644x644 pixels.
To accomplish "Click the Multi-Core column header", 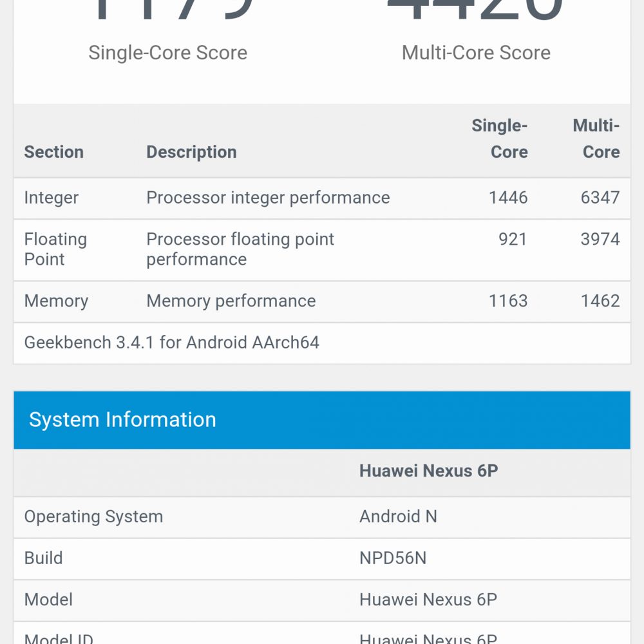I will coord(596,139).
